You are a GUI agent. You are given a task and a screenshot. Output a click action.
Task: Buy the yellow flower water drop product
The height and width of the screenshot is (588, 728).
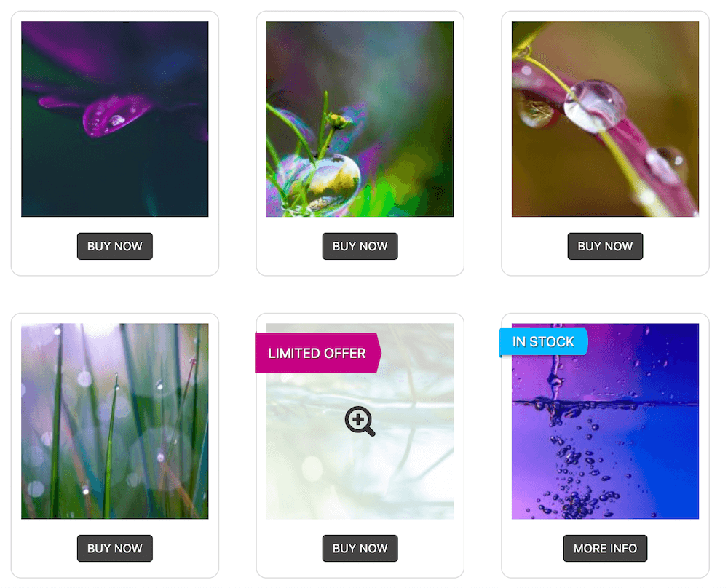(x=360, y=246)
